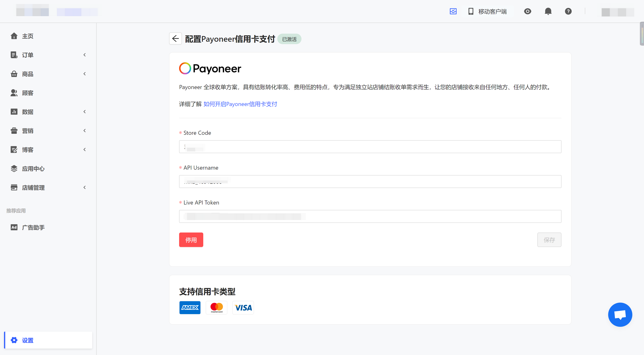Select 设置 in sidebar
This screenshot has height=355, width=644.
pos(48,340)
